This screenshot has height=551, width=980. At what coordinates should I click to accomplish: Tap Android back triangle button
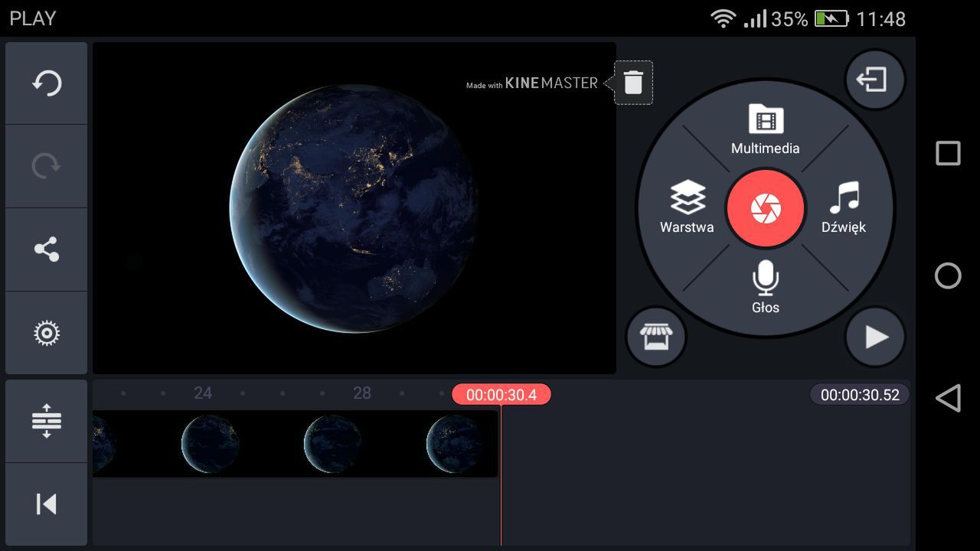click(948, 398)
